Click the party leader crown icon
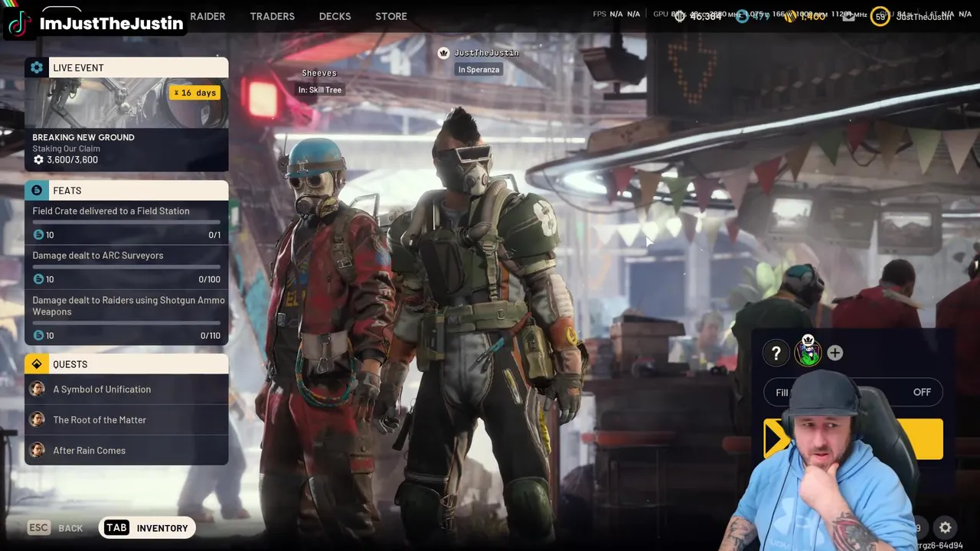980x551 pixels. click(x=443, y=53)
